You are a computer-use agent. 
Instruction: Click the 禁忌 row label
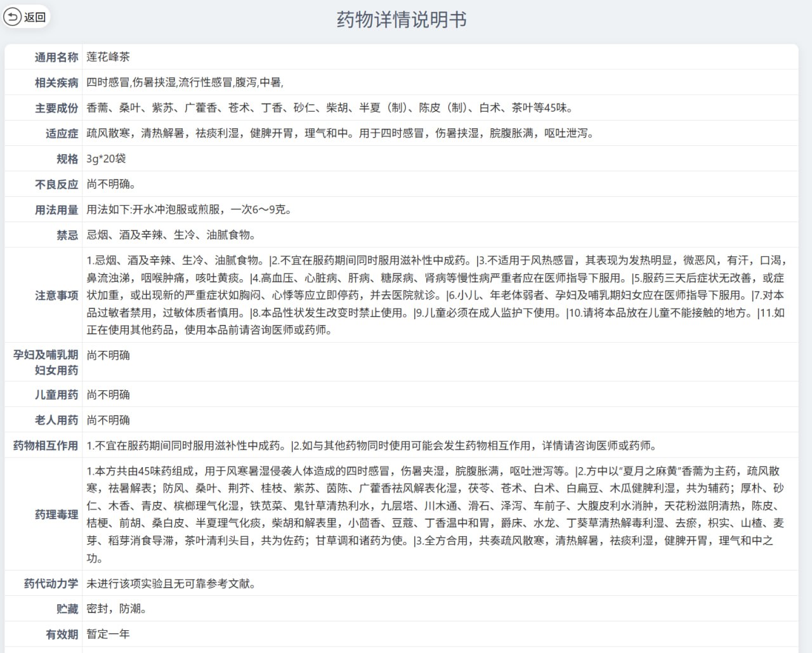pos(66,235)
